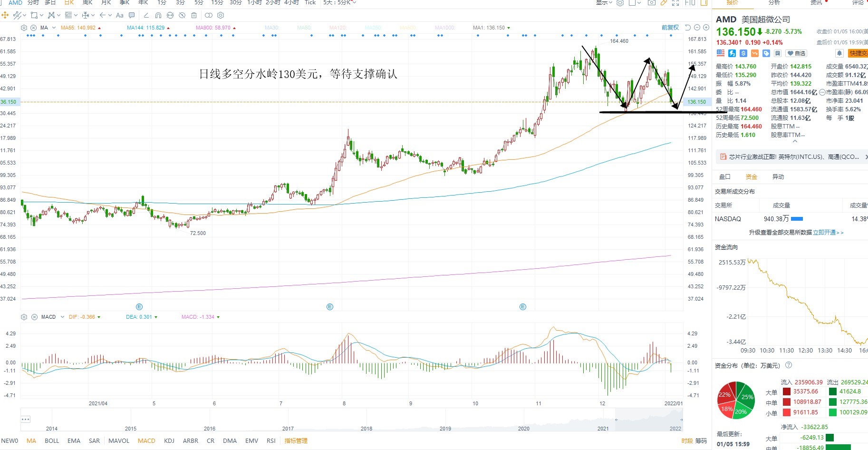868x450 pixels.
Task: Expand the chart layout square dropdown
Action: pos(639,3)
